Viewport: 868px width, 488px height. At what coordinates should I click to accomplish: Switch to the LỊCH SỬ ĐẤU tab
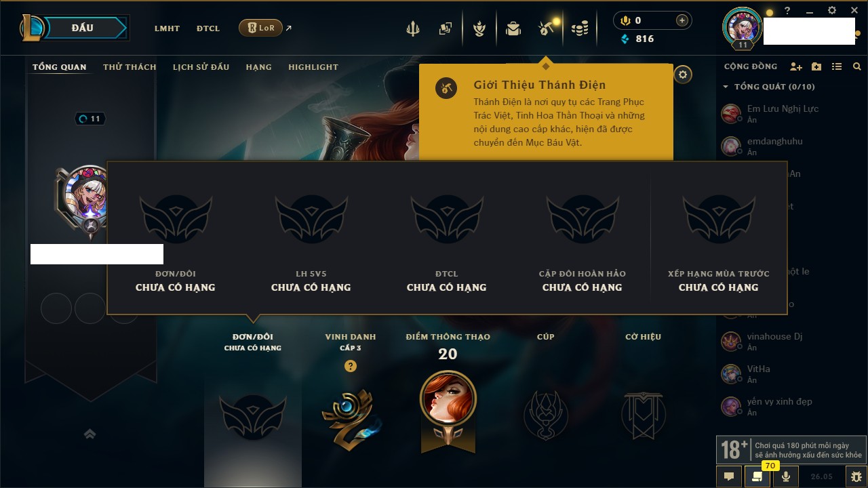(201, 67)
